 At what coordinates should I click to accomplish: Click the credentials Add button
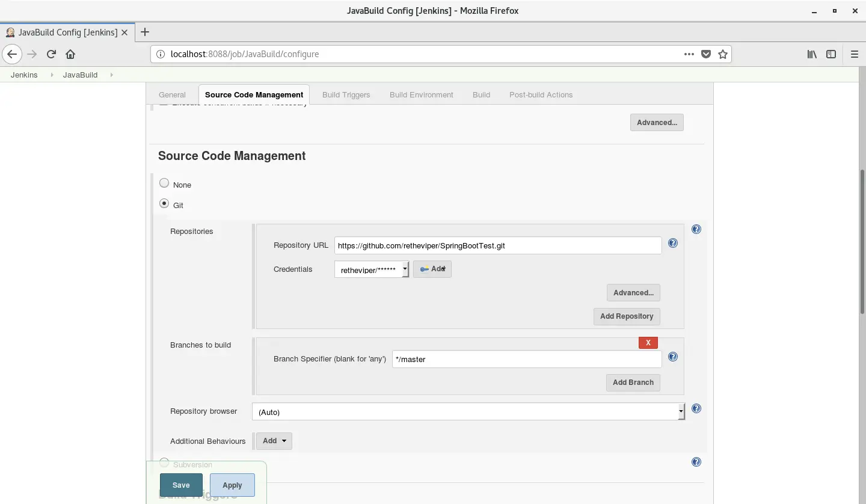pyautogui.click(x=432, y=269)
